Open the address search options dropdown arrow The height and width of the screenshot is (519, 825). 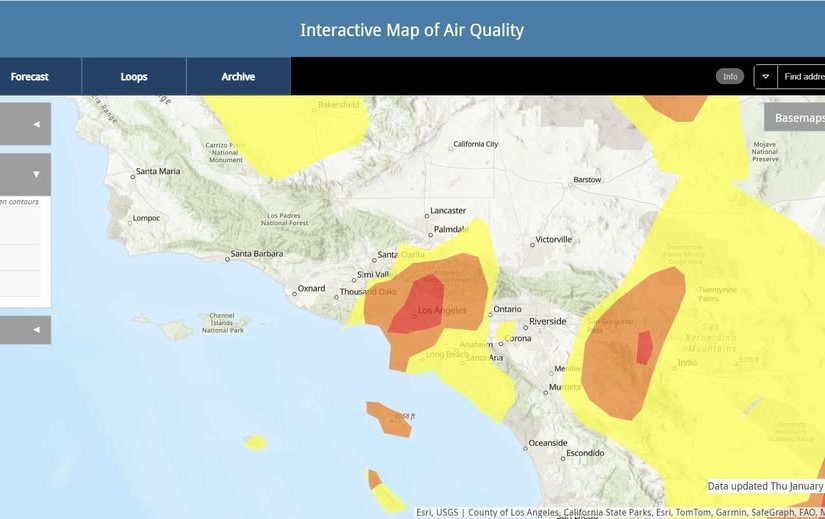click(765, 77)
